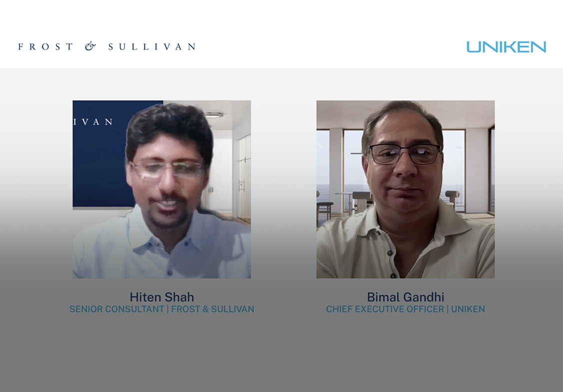Click the Hiten Shah name label

click(x=161, y=297)
